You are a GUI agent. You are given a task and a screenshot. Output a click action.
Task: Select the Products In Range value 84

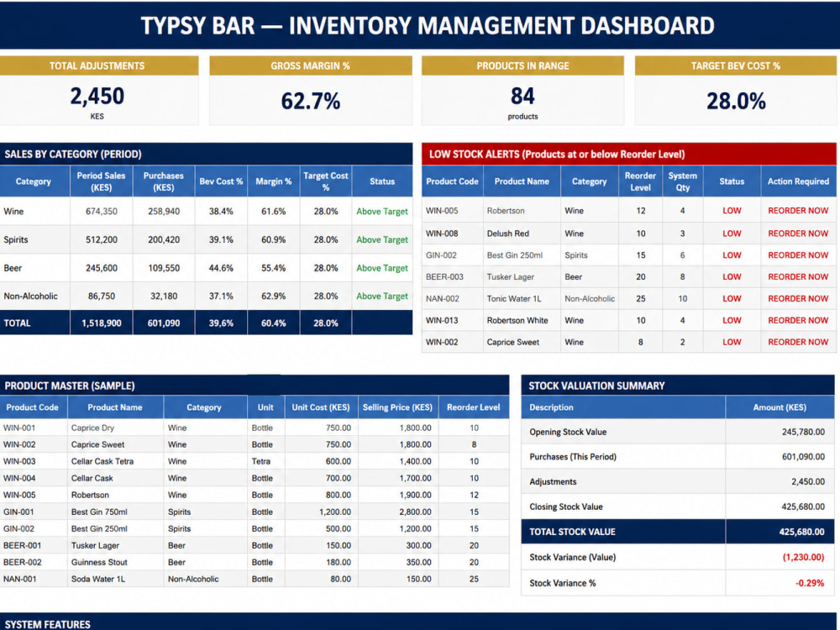522,97
